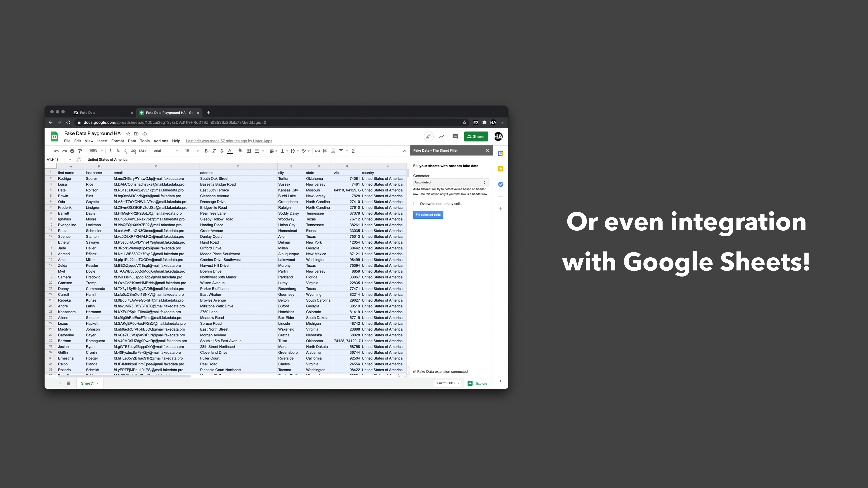Open the activity dashboard trend icon
The image size is (868, 488).
441,136
